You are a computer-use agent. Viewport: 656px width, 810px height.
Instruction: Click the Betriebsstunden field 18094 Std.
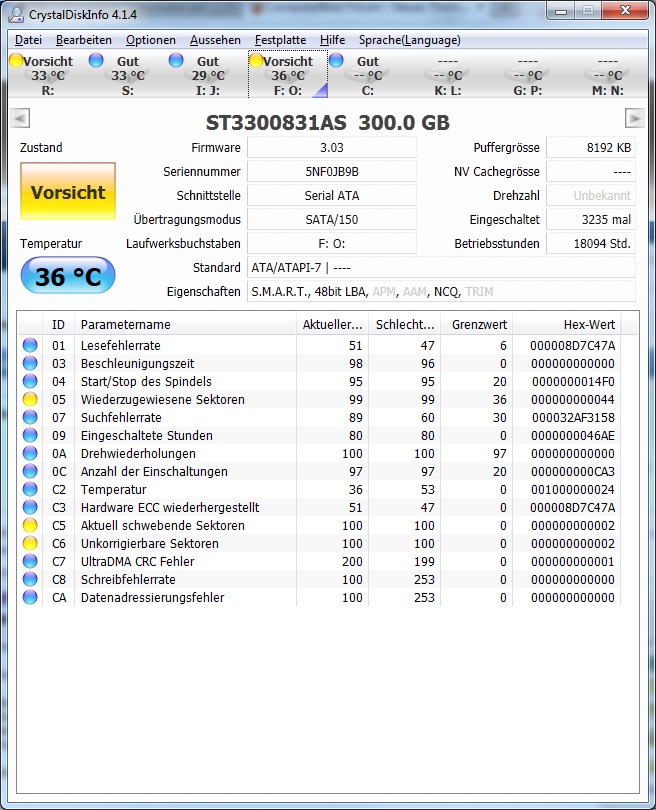(x=591, y=244)
